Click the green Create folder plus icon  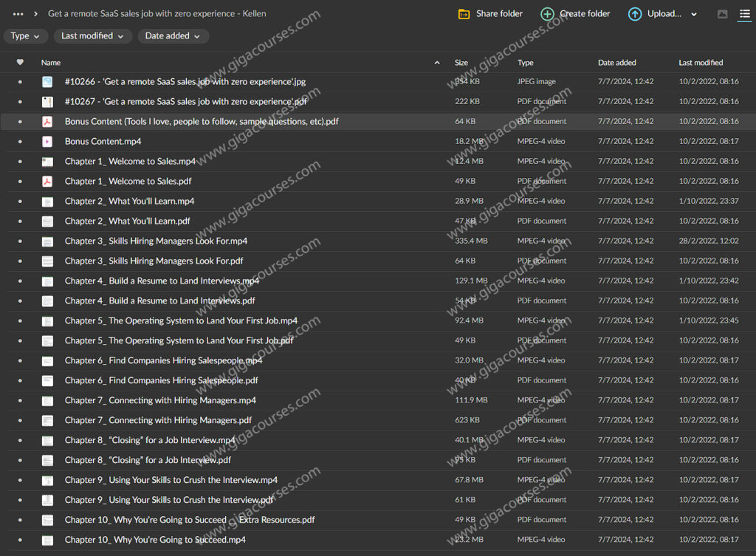[x=547, y=14]
